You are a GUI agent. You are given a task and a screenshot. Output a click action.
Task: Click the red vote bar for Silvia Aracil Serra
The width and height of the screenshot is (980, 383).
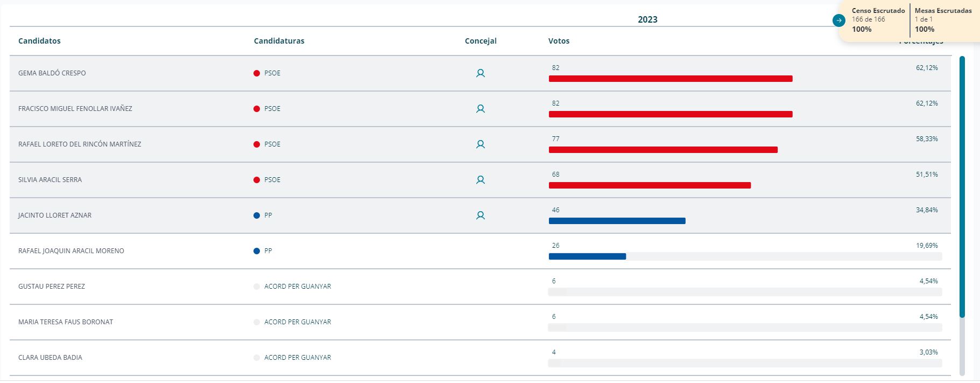point(649,185)
